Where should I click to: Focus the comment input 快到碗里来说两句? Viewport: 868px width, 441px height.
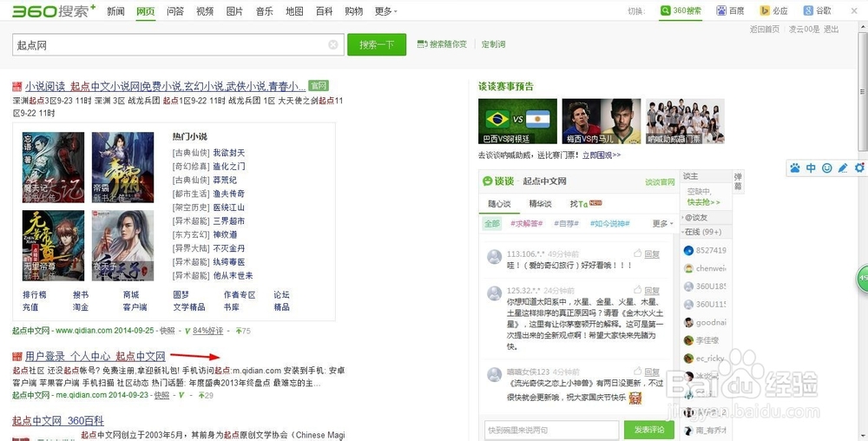[x=551, y=430]
